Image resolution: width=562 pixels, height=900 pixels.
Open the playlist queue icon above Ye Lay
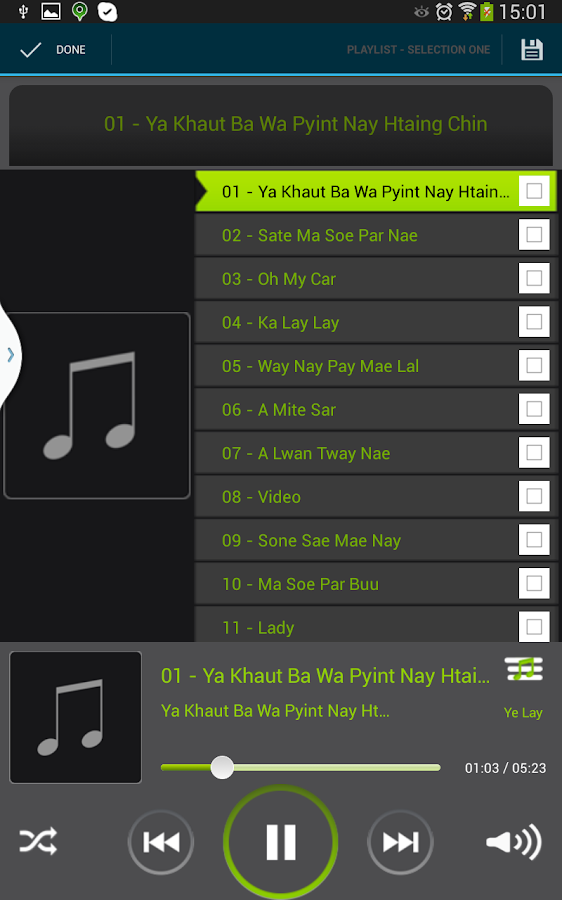point(524,669)
